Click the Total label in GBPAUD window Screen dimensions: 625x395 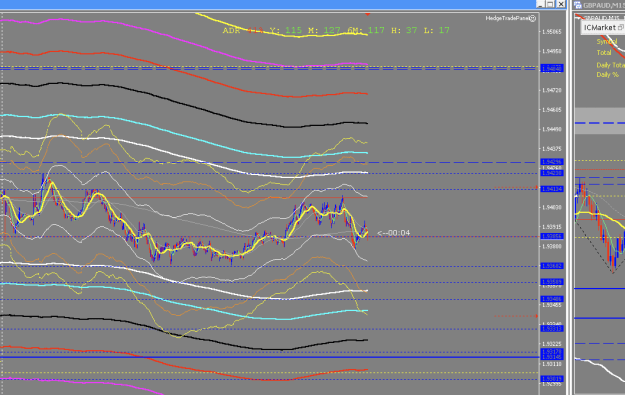pos(604,53)
